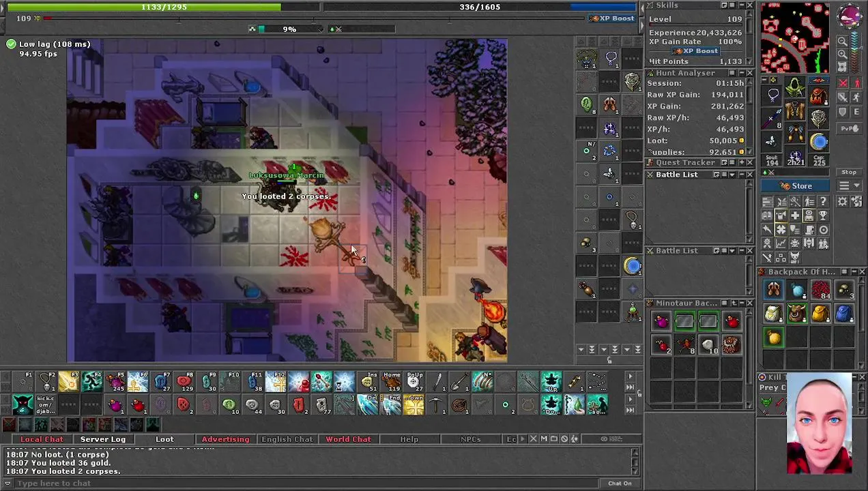Screen dimensions: 868x491
Task: Click the skull icon in widget grid
Action: [795, 243]
